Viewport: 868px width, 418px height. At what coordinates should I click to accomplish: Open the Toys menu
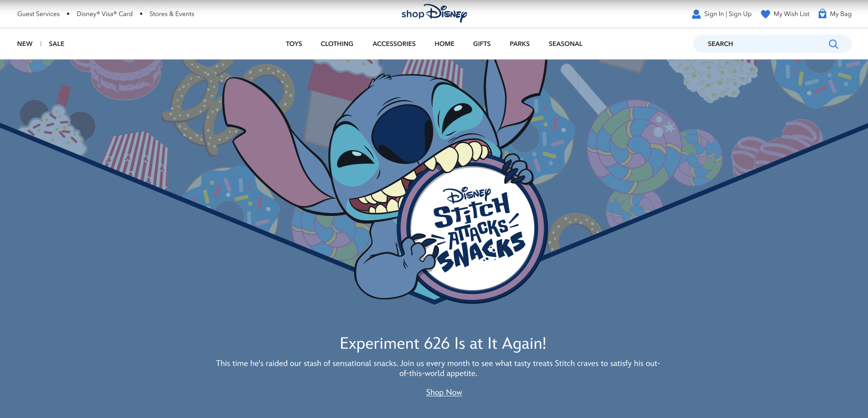294,44
